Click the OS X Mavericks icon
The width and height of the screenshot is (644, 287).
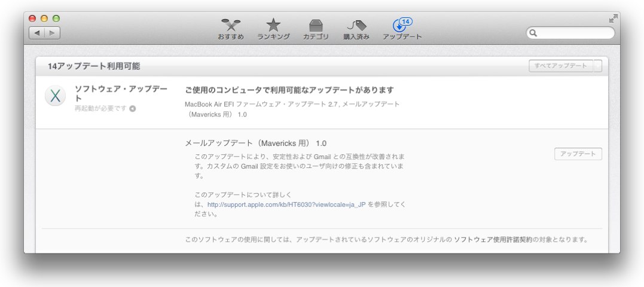(x=55, y=96)
